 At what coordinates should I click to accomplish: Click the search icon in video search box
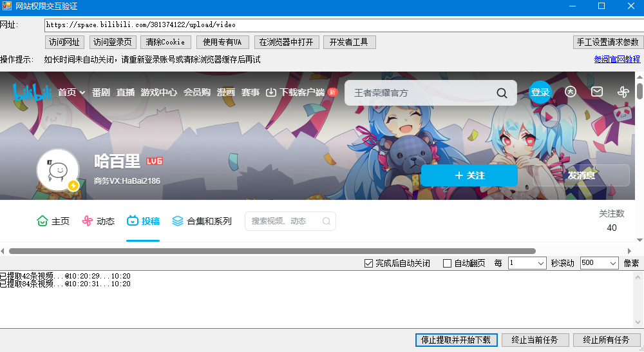click(x=327, y=221)
